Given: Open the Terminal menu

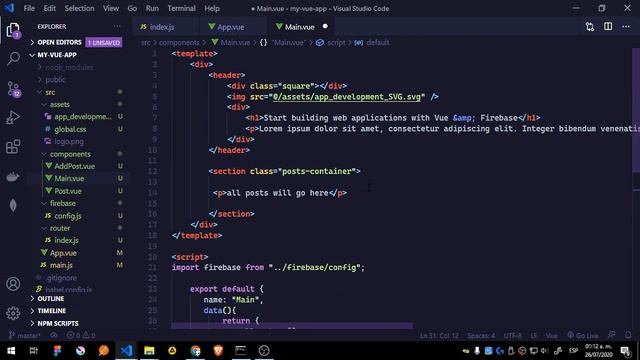Looking at the screenshot, I should [x=181, y=8].
